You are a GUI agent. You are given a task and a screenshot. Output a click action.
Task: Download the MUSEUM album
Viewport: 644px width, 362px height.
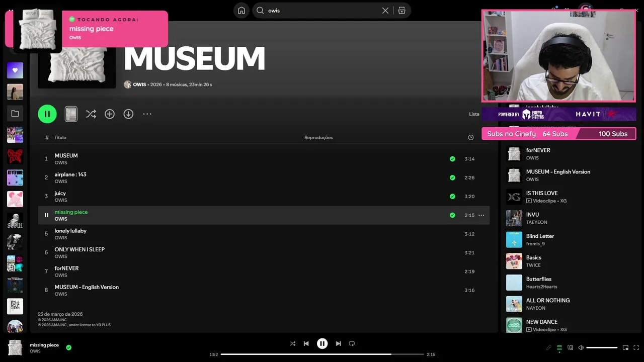pyautogui.click(x=128, y=114)
